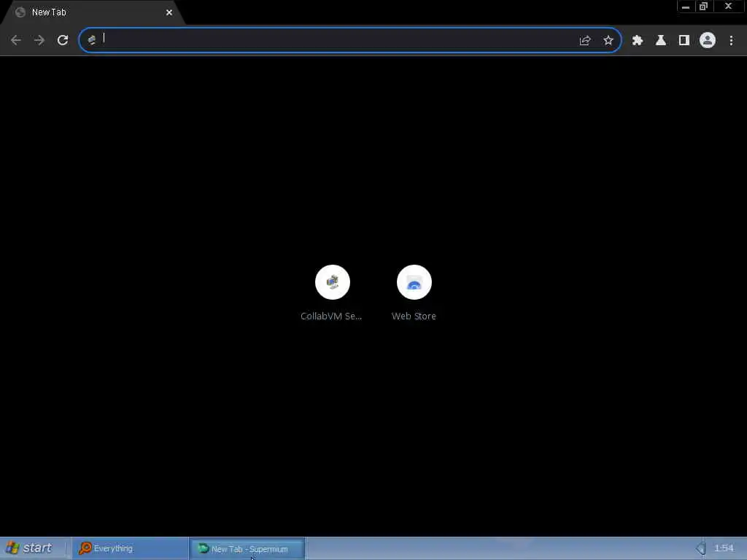Open the Extensions puzzle menu
The width and height of the screenshot is (747, 560).
pos(638,41)
